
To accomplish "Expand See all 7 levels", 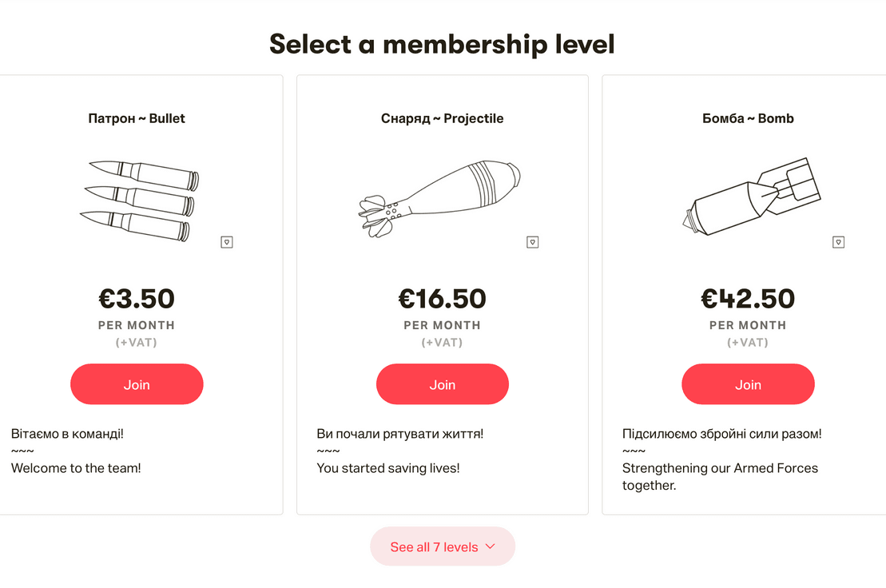I will click(443, 546).
